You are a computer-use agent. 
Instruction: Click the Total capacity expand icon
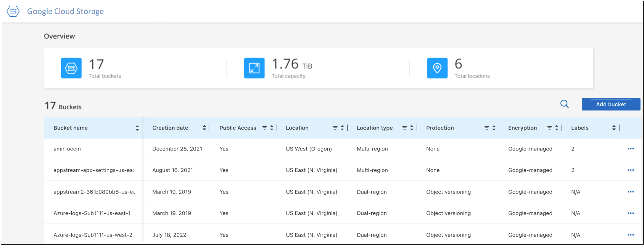pos(254,68)
